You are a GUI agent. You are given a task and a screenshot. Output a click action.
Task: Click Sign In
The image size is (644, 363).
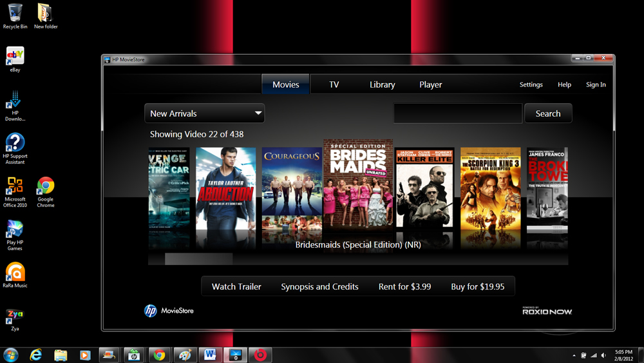pyautogui.click(x=596, y=84)
